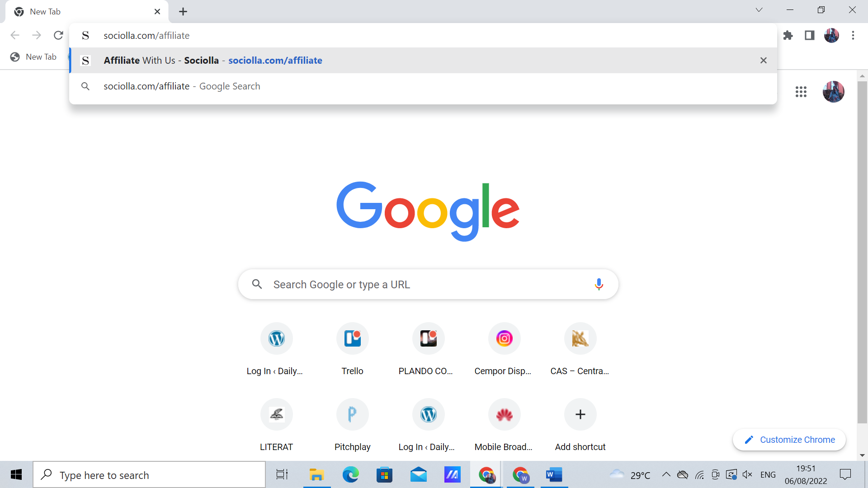Remove the Sociolla suggestion with its X
The height and width of the screenshot is (488, 868).
(764, 61)
